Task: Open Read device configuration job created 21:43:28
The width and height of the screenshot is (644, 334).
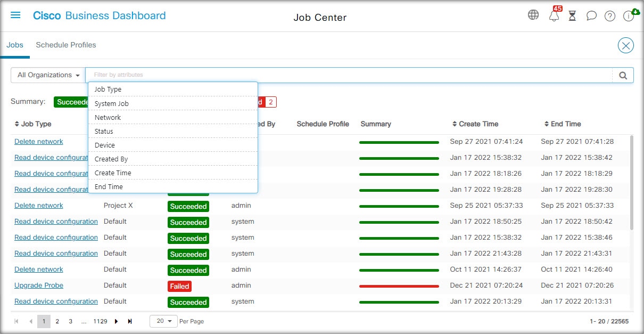Action: [x=56, y=254]
